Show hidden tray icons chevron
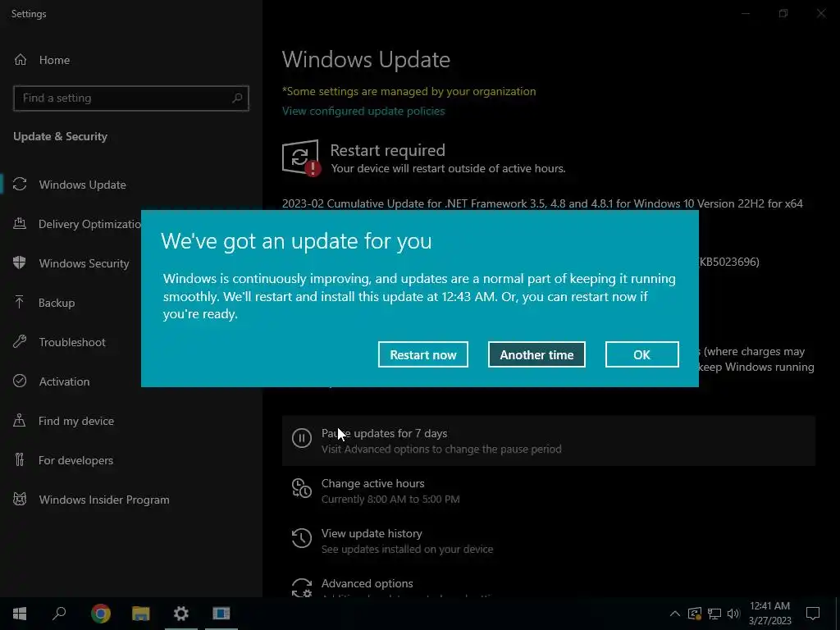The image size is (840, 630). point(675,614)
